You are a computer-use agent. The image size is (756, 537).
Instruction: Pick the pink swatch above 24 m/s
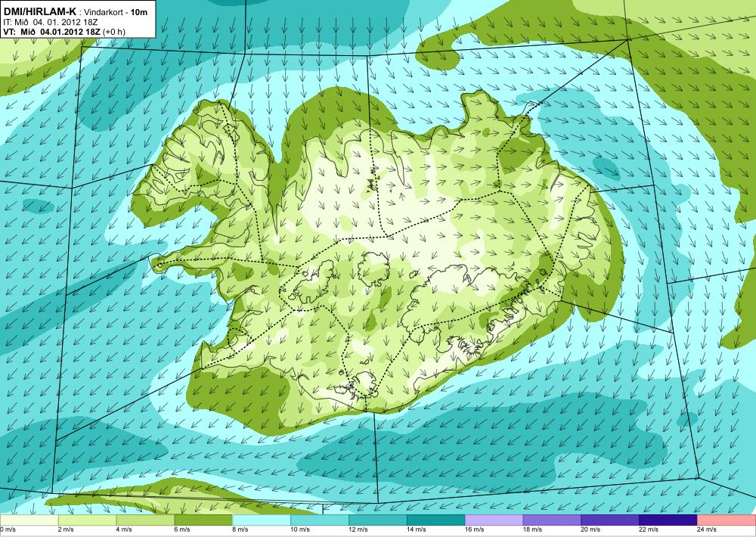pos(727,520)
